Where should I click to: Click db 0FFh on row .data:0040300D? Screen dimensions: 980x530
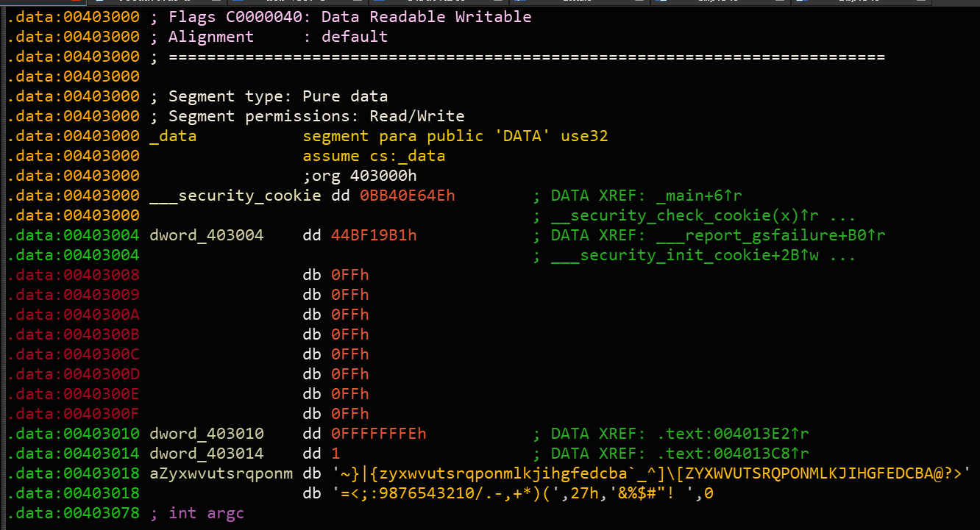(x=335, y=374)
